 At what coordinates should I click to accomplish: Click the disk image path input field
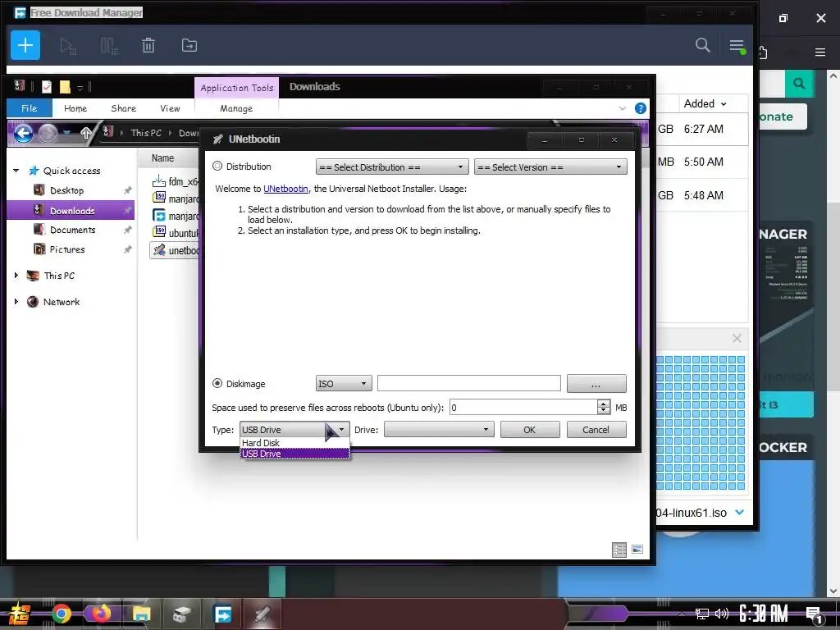[x=469, y=384]
